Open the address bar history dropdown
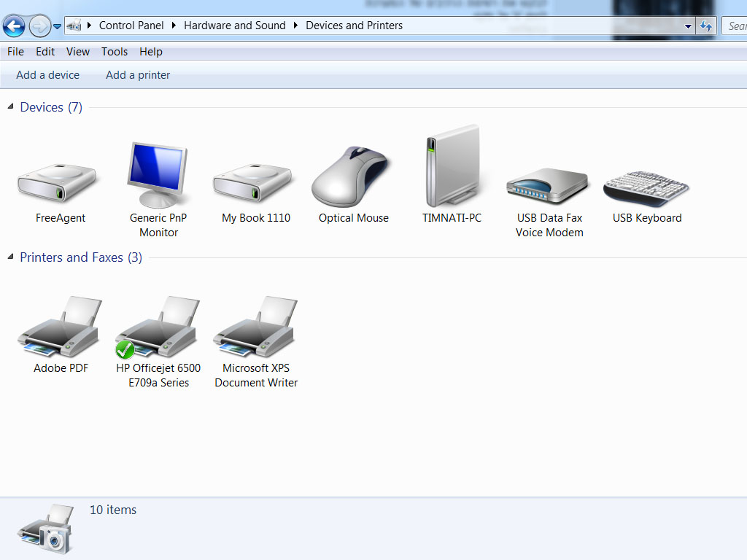This screenshot has height=560, width=747. point(688,26)
